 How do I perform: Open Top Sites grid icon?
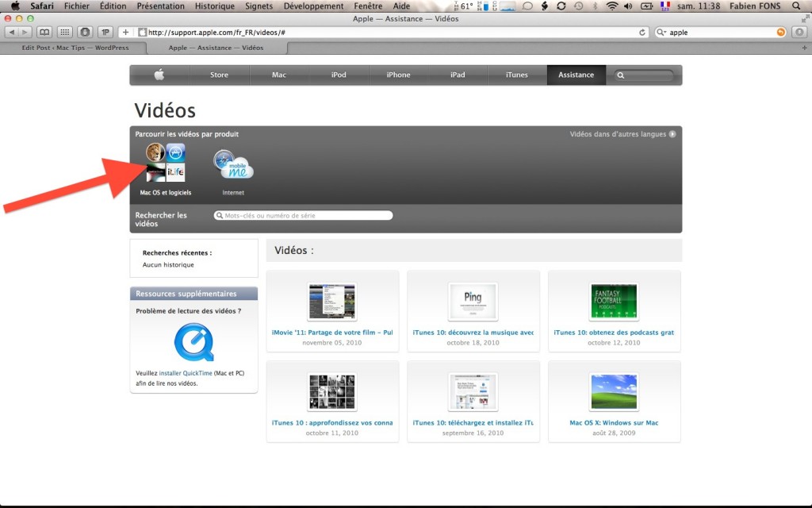[x=65, y=32]
